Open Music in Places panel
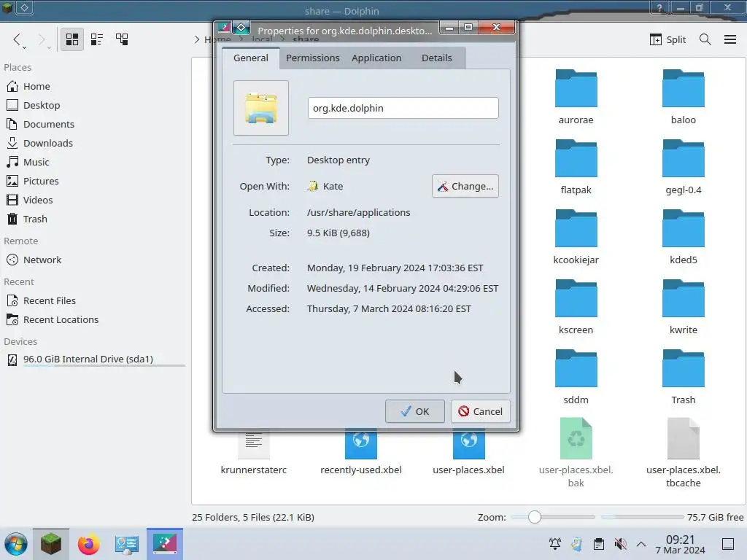 coord(28,163)
